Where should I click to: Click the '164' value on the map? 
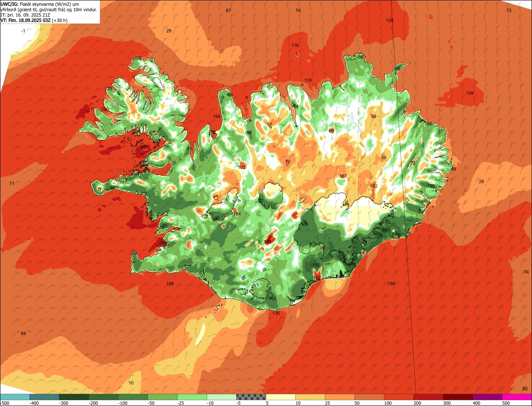tap(217, 116)
